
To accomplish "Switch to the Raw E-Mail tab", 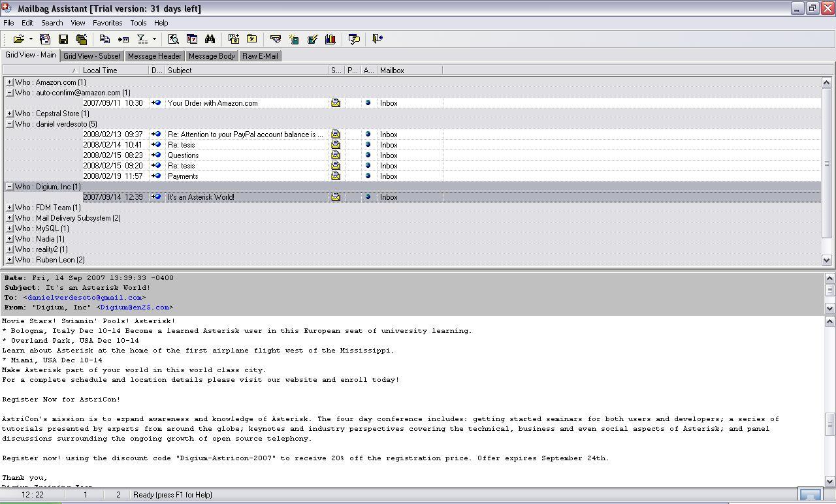I will tap(260, 56).
